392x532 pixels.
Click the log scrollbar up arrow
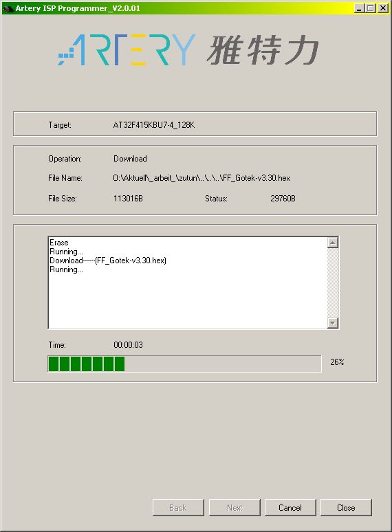pos(333,242)
